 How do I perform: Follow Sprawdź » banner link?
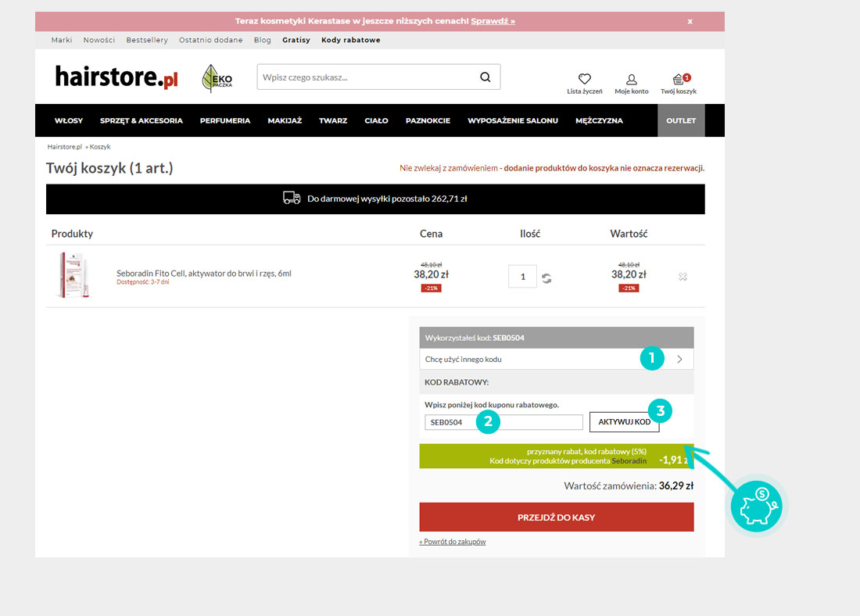point(493,21)
